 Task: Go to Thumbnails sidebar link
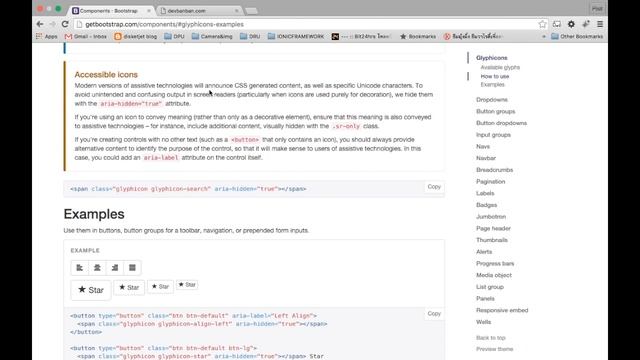(492, 240)
